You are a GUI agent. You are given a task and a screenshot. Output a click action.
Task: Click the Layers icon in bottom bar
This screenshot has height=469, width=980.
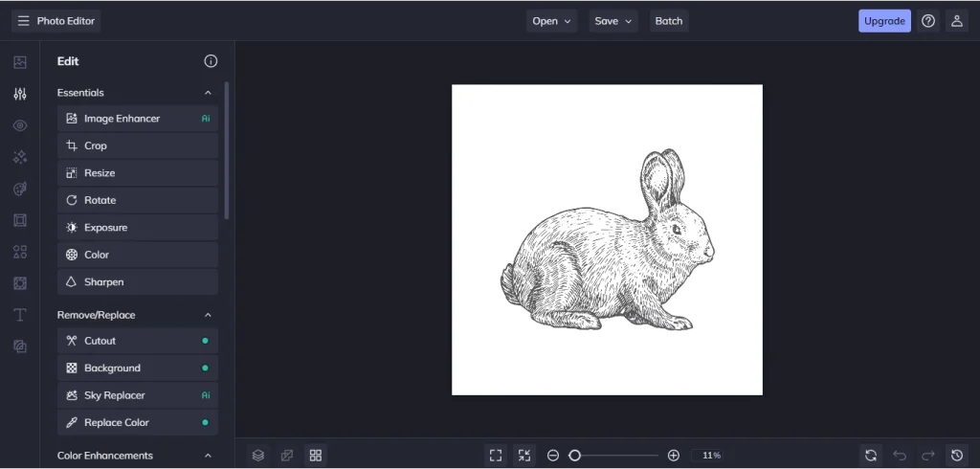coord(257,456)
